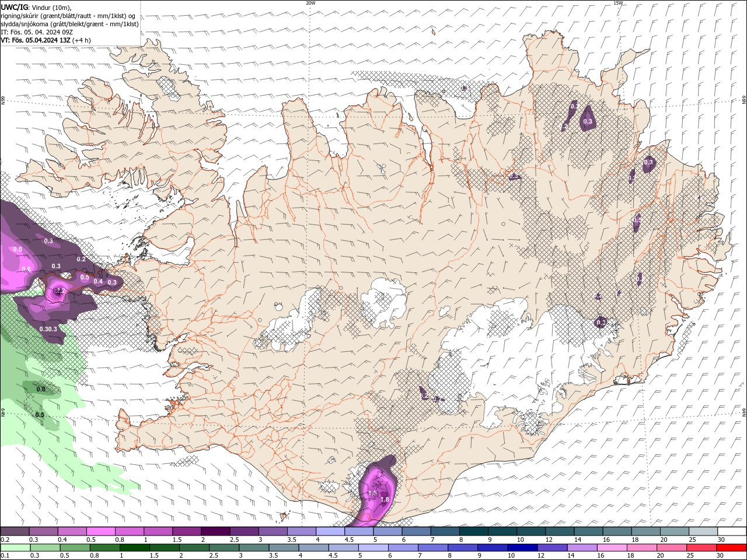Click the '15W' longitude label
Image resolution: width=747 pixels, height=560 pixels.
[618, 3]
